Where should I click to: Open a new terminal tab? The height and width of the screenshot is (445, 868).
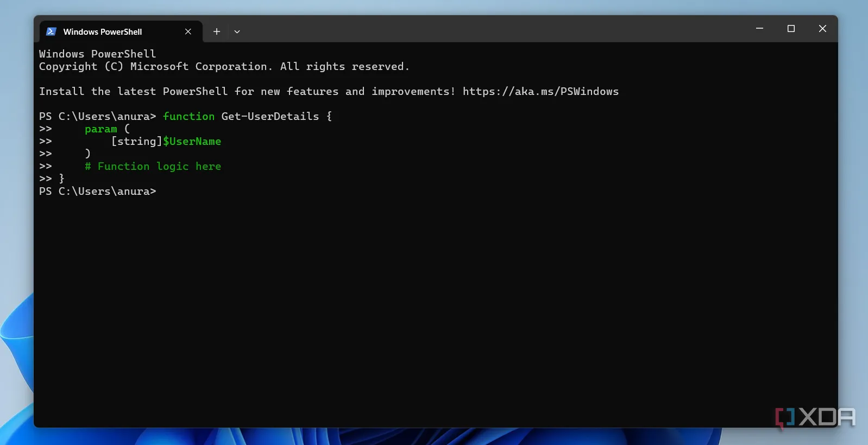click(217, 31)
